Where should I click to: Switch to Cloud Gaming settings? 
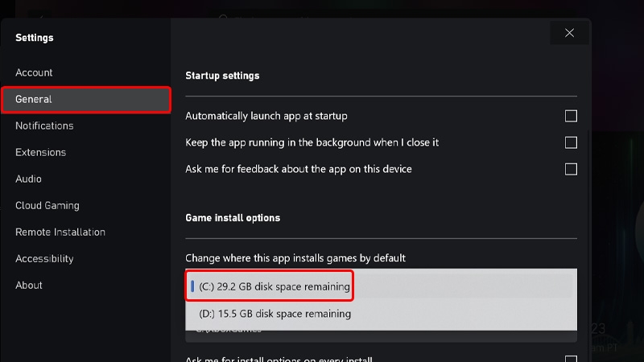point(47,205)
